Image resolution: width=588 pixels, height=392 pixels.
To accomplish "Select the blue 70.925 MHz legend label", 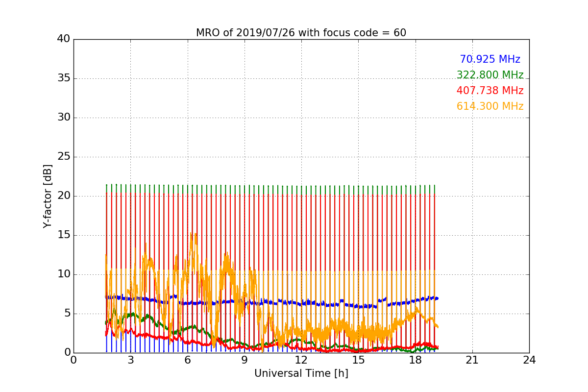I will (x=490, y=59).
